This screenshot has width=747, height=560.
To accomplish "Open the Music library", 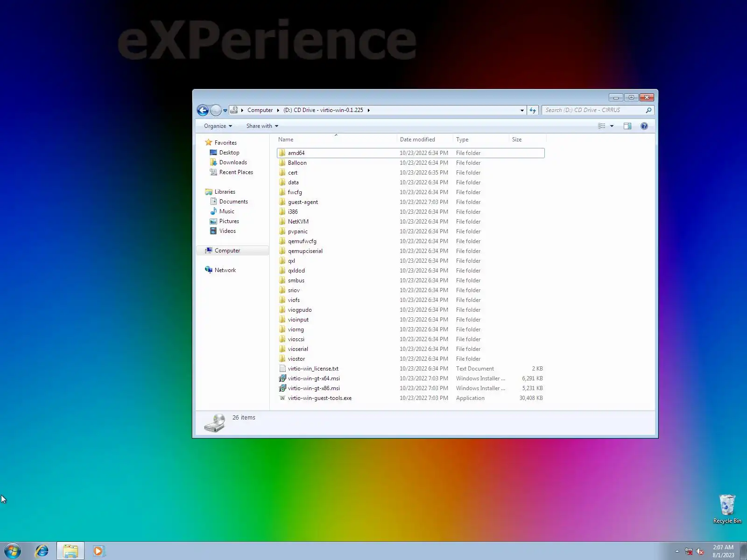I will (x=227, y=211).
